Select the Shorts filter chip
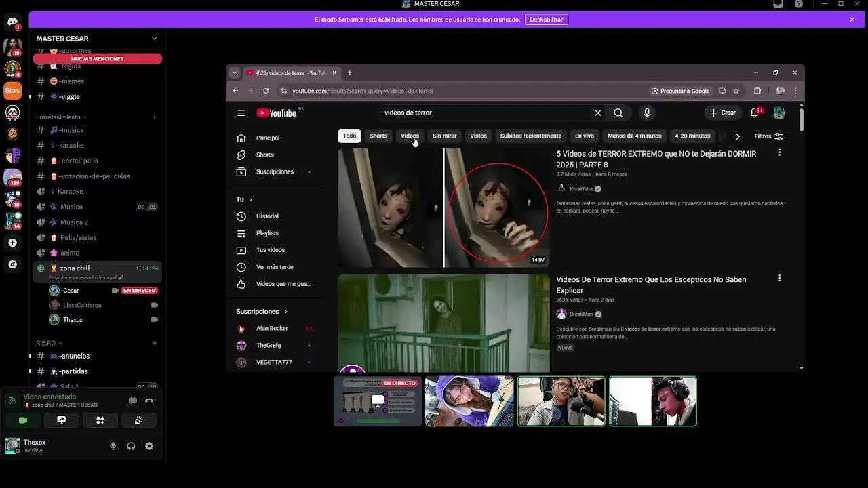Viewport: 868px width, 488px height. pos(378,136)
